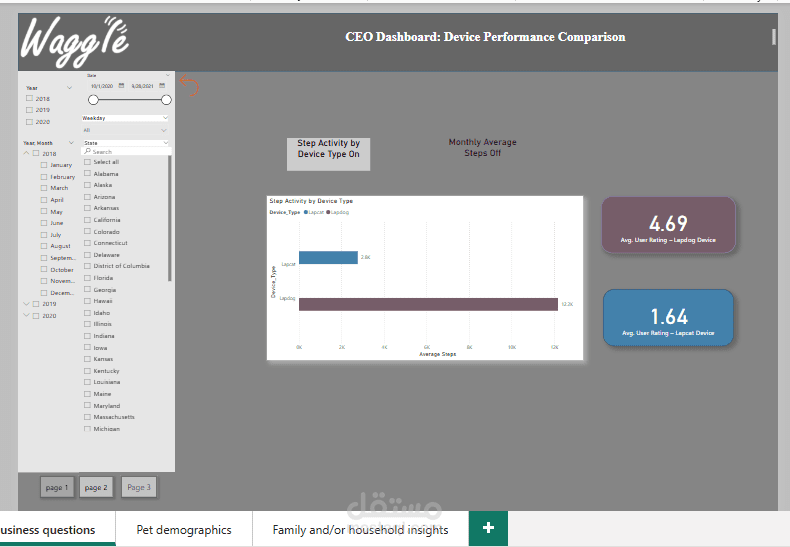Go to page 1 button
Image resolution: width=790 pixels, height=547 pixels.
click(57, 487)
